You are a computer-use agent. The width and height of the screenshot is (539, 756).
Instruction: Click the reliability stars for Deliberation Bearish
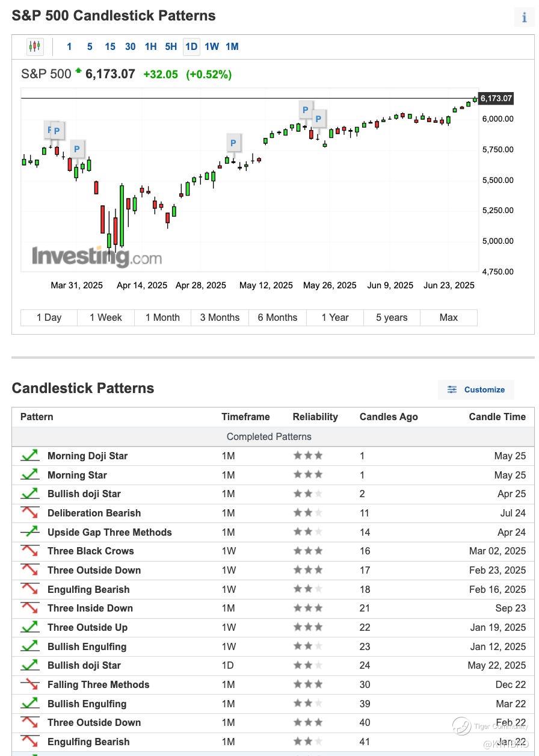[308, 513]
